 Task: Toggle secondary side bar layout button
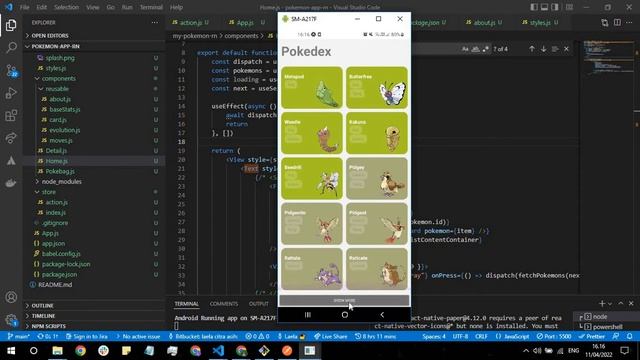click(555, 7)
